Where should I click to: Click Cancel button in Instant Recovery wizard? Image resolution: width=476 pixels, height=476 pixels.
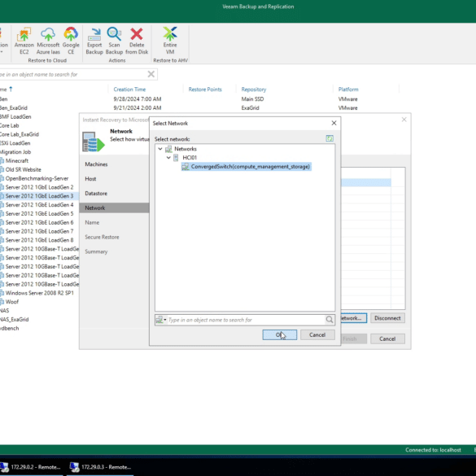point(387,338)
